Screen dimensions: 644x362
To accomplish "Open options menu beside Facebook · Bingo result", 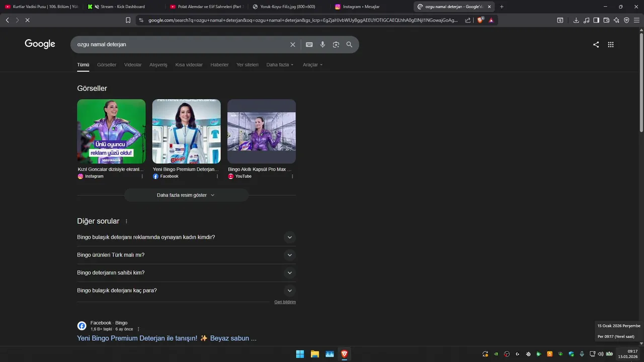I will (138, 329).
